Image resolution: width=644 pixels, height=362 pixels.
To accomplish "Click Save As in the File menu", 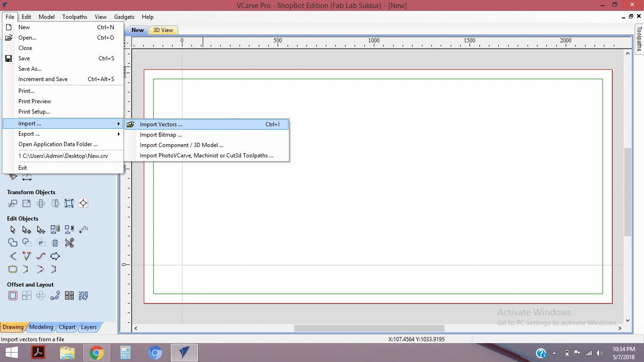I will 63,69.
